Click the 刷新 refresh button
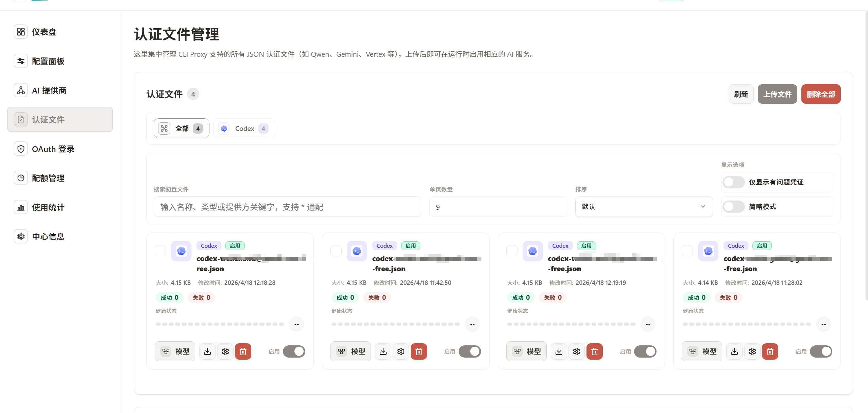The width and height of the screenshot is (868, 413). [x=741, y=94]
